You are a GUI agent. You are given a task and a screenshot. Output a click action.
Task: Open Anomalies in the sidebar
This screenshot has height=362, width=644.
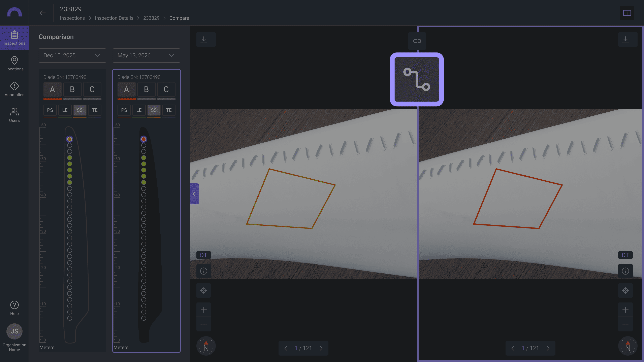coord(14,89)
